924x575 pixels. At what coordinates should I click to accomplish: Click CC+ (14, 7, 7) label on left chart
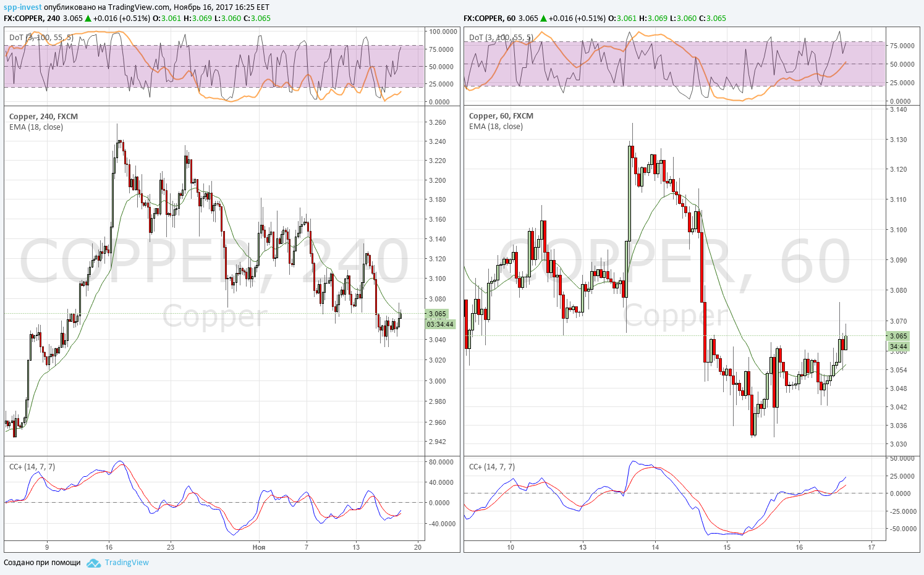click(x=32, y=467)
